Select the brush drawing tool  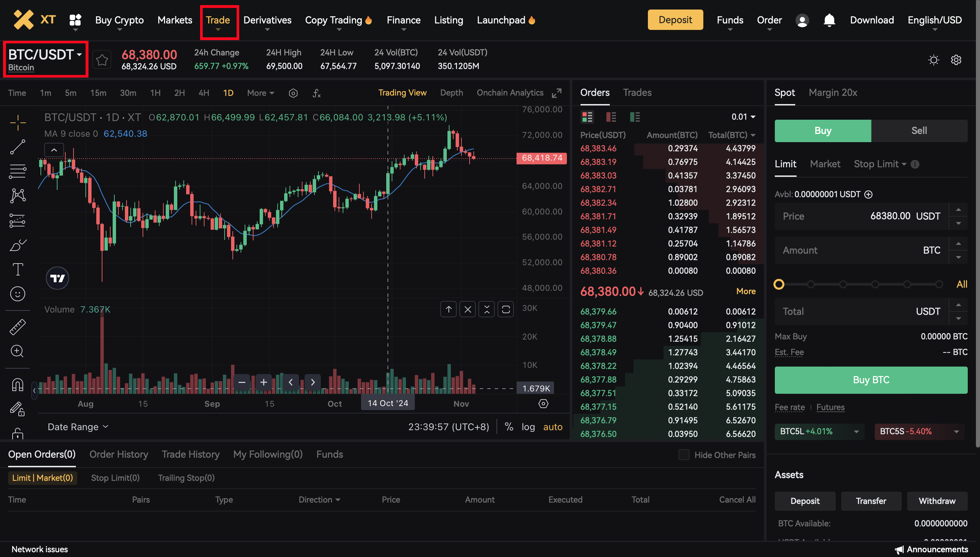pos(18,245)
